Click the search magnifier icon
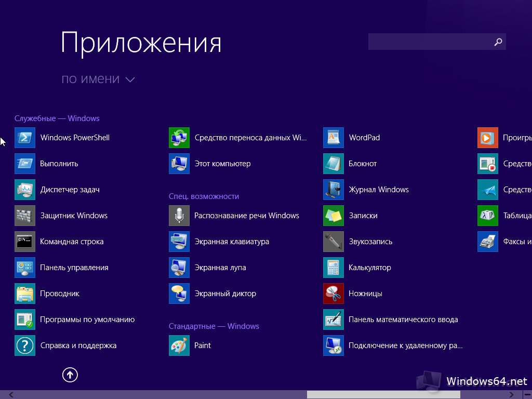The image size is (532, 399). (x=498, y=42)
